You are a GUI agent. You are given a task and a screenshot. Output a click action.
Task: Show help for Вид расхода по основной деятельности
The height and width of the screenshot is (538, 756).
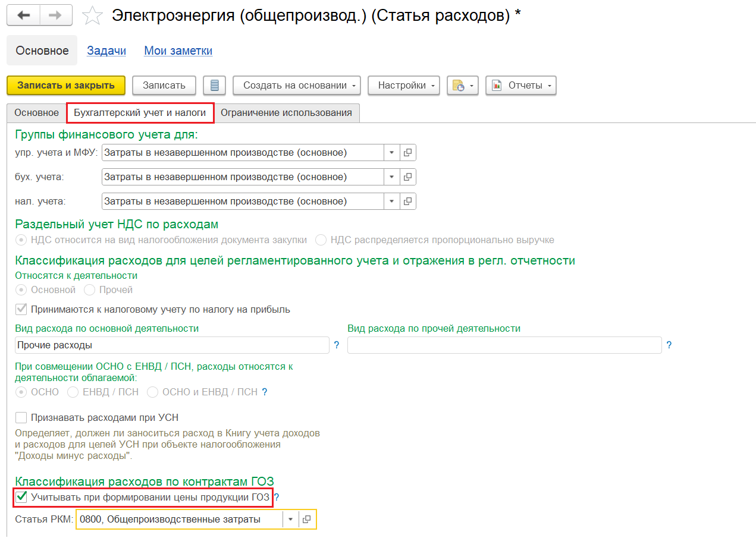(337, 345)
